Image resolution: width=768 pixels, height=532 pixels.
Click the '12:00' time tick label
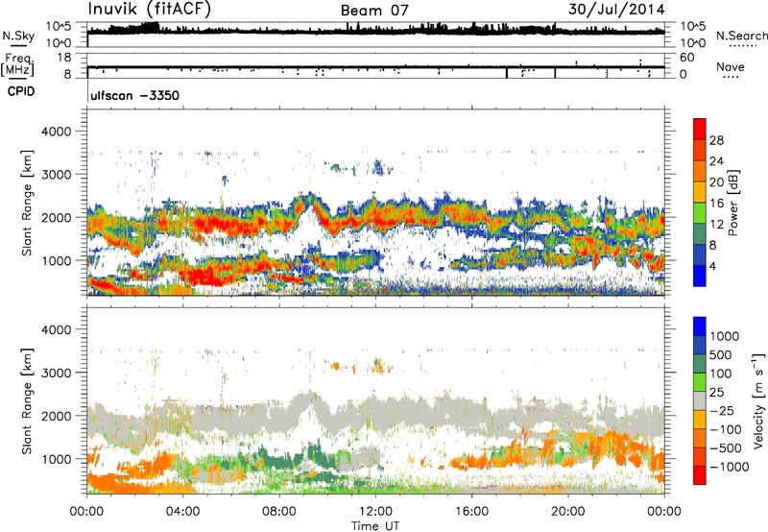pos(375,512)
